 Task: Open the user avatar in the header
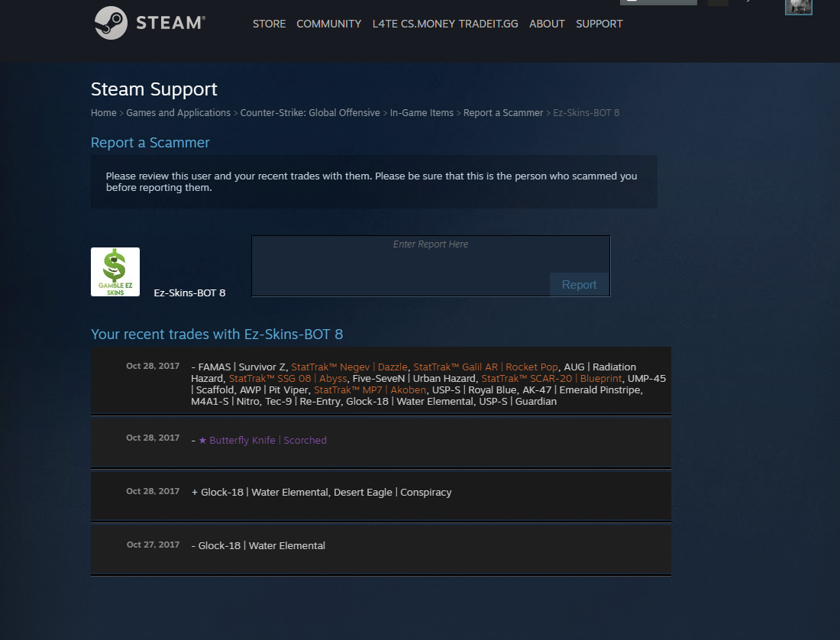(798, 7)
